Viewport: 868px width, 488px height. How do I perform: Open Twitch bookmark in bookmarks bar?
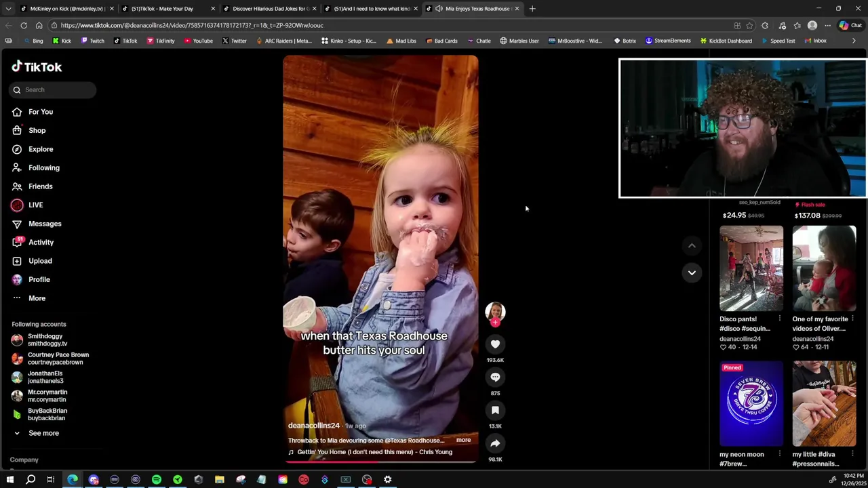[x=92, y=41]
